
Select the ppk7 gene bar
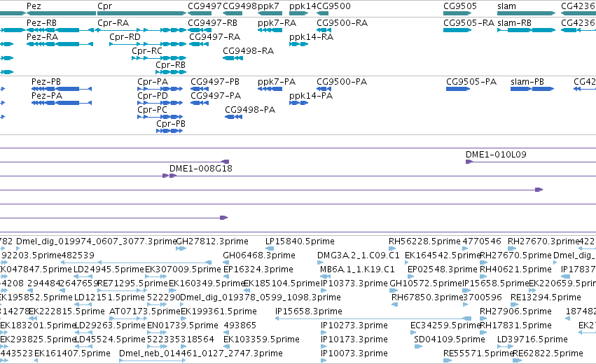point(270,13)
